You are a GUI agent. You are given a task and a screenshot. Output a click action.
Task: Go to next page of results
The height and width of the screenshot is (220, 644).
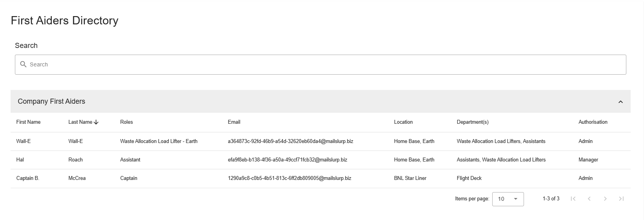pyautogui.click(x=605, y=199)
